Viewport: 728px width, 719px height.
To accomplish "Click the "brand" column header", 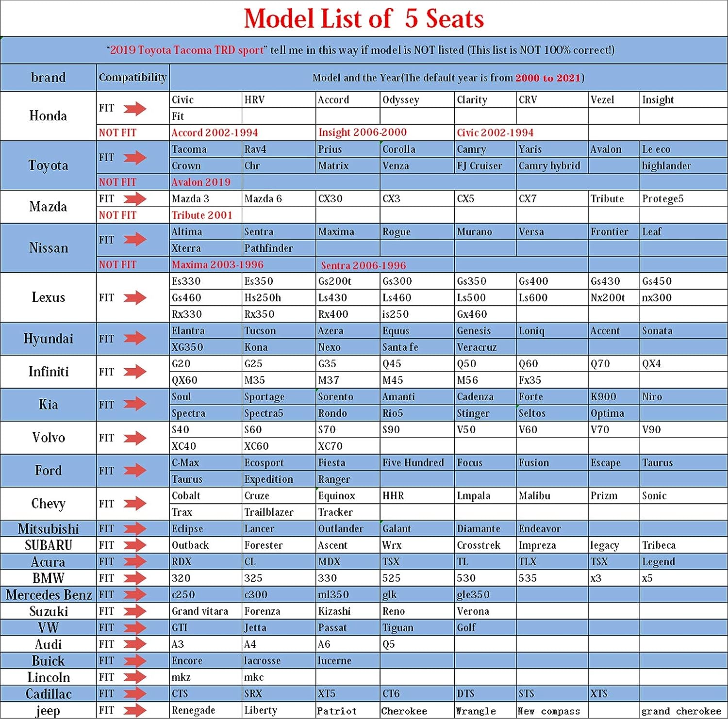I will (48, 78).
